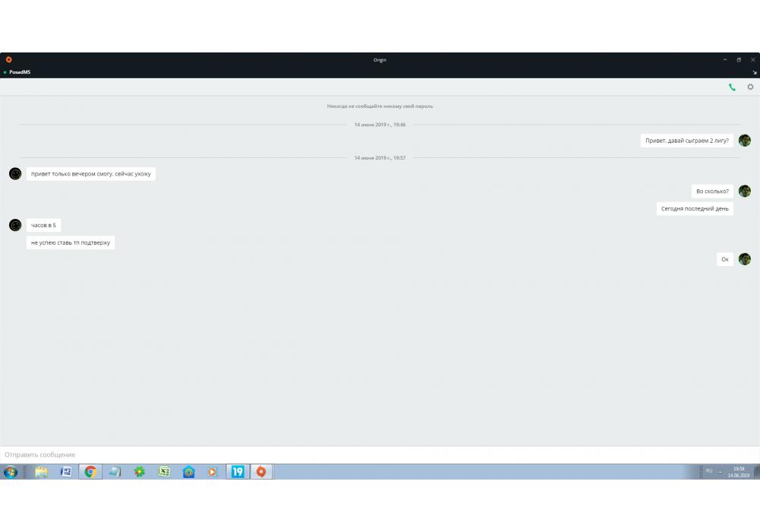The height and width of the screenshot is (532, 760).
Task: Switch to Google Chrome in the taskbar
Action: (x=90, y=471)
